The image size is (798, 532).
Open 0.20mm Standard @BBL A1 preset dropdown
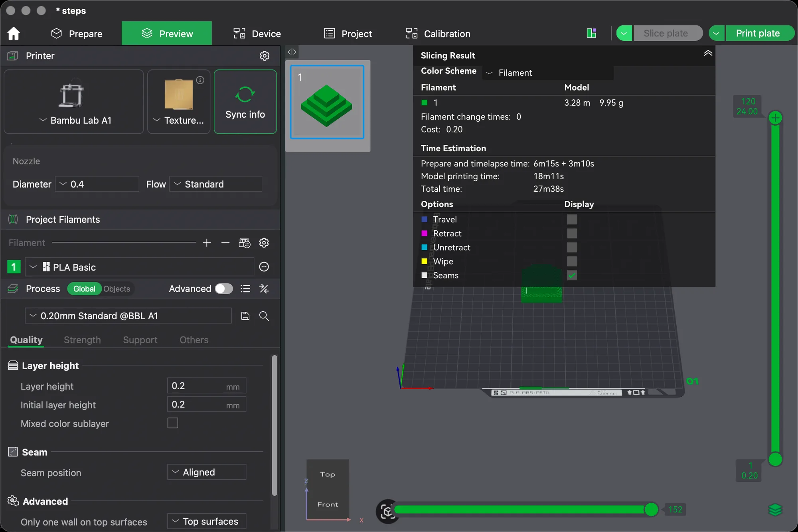click(x=128, y=316)
